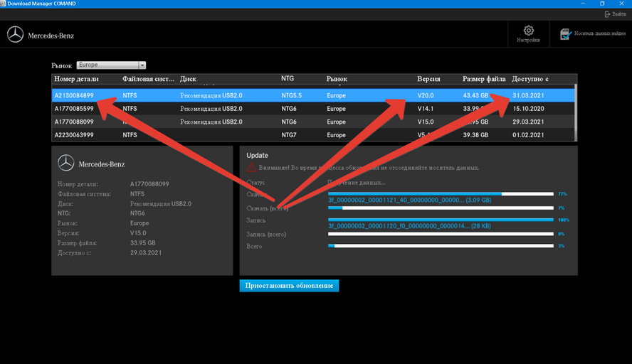Click NTG7 cell in the table
The height and width of the screenshot is (364, 632).
click(288, 135)
